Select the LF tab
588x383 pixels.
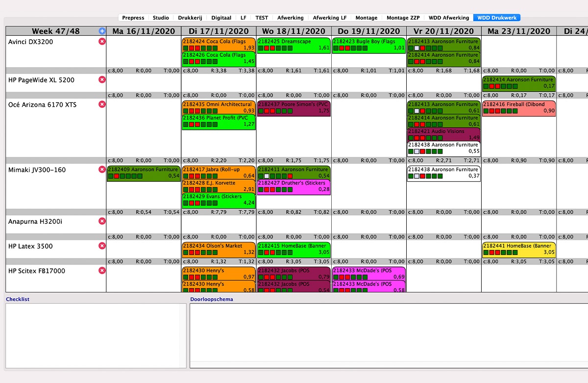244,18
